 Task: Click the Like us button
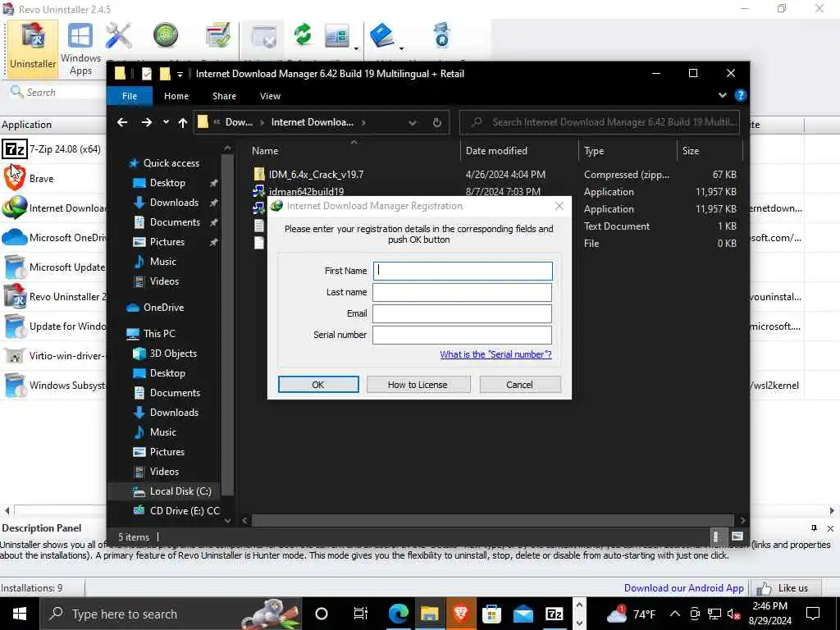coord(786,588)
